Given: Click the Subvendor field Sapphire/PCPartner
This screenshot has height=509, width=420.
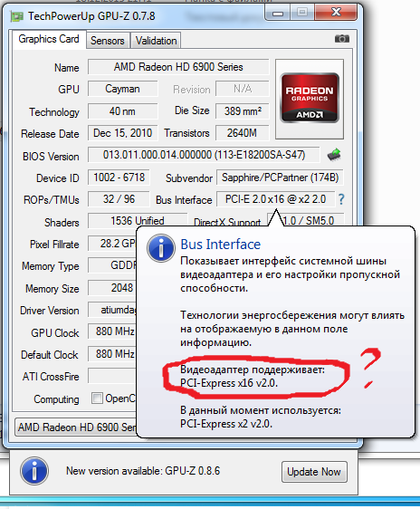Looking at the screenshot, I should click(280, 178).
